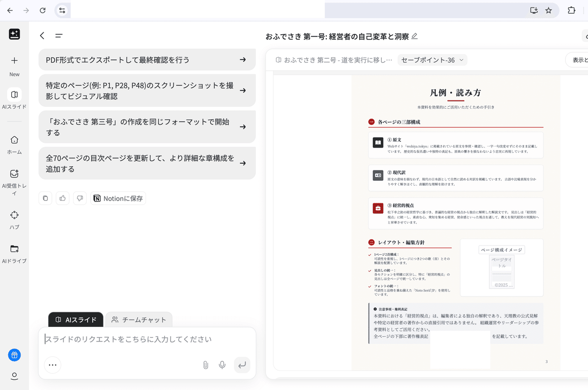This screenshot has height=390, width=588.
Task: Open ハブ in the sidebar
Action: tap(14, 219)
